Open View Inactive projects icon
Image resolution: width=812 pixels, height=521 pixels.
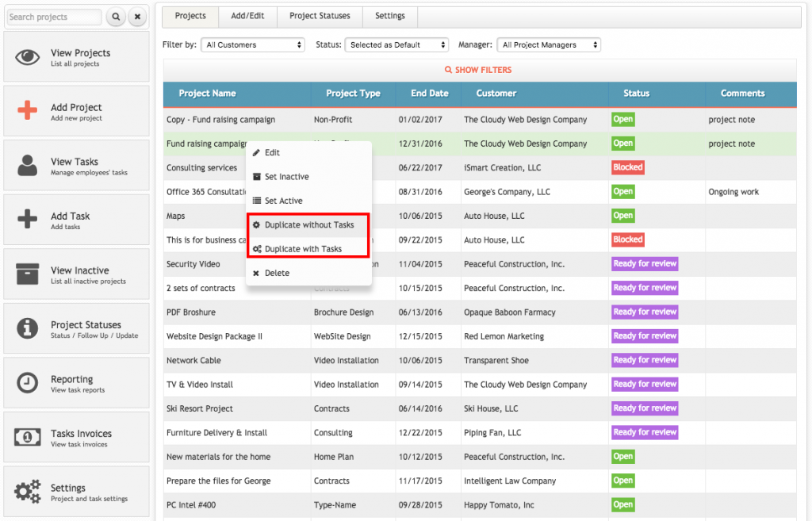point(26,273)
